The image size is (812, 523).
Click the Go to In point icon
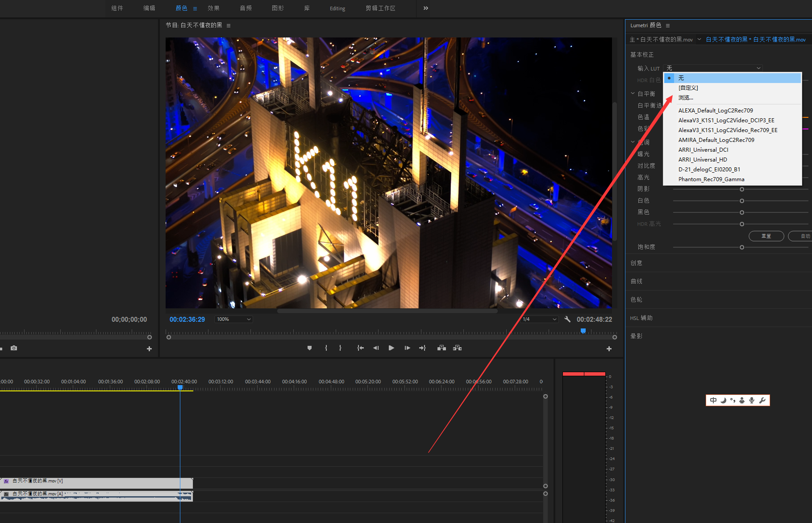click(x=360, y=348)
